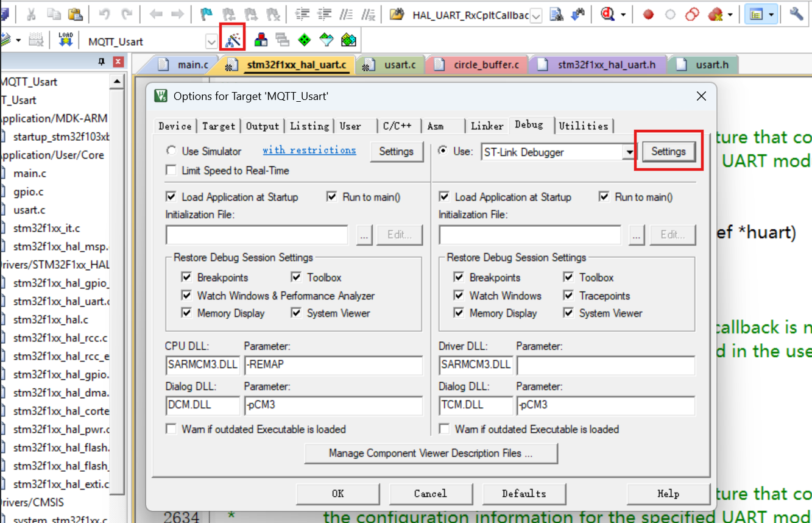Viewport: 812px width, 523px height.
Task: Uncheck the Tracepoints checkbox
Action: [568, 296]
